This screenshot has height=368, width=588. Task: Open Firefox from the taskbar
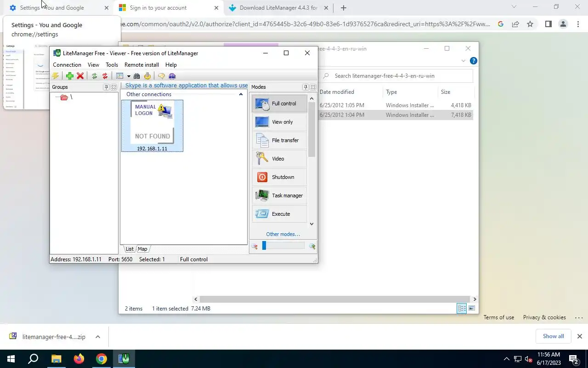pos(79,359)
